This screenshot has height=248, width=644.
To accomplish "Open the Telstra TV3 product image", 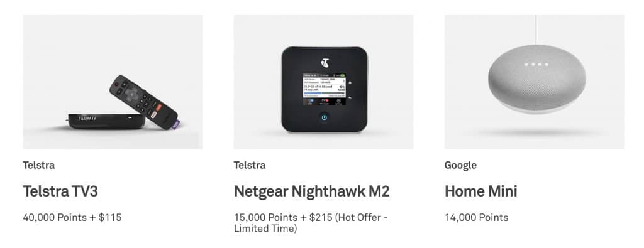I will point(113,82).
